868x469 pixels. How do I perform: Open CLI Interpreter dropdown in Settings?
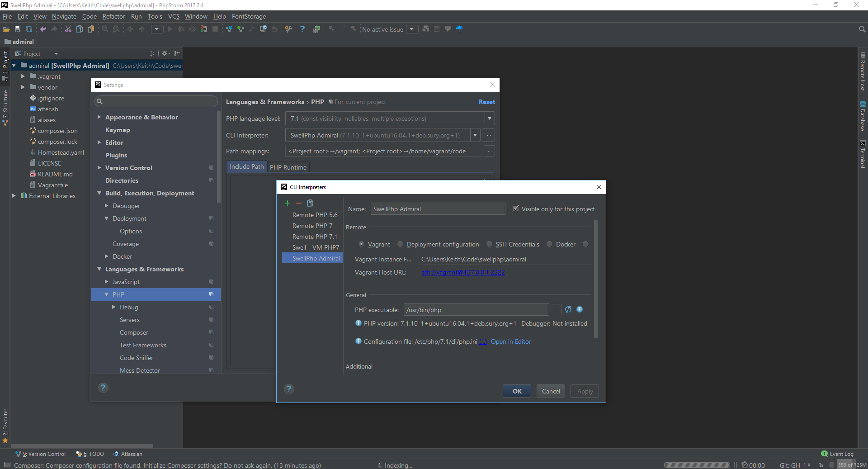point(475,135)
